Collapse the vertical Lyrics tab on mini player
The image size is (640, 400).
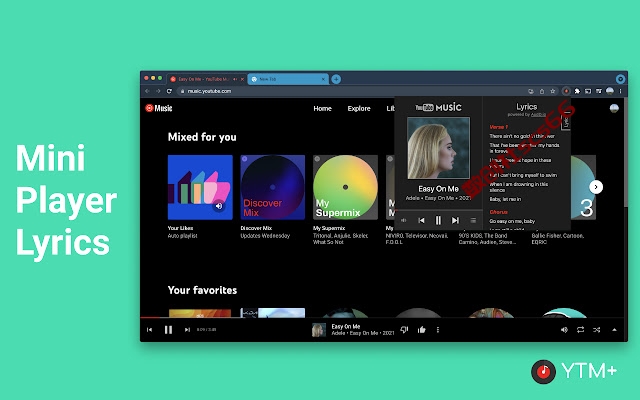tap(566, 121)
